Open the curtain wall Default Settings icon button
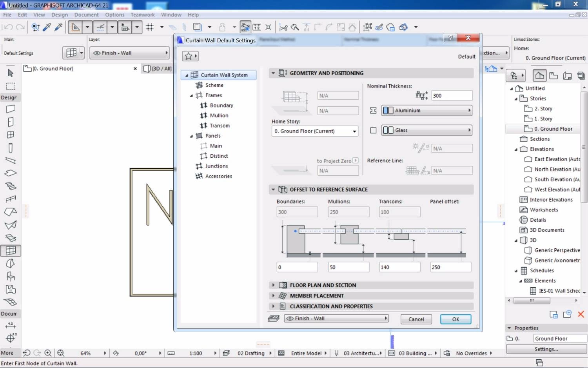This screenshot has height=368, width=588. point(74,53)
